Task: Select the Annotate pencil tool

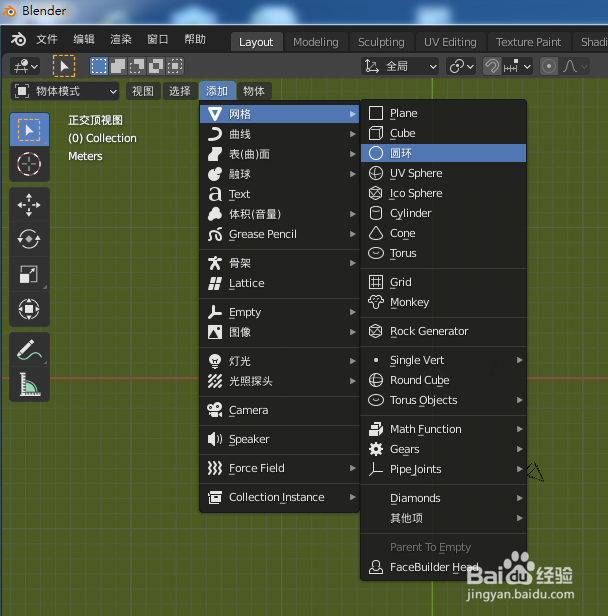Action: point(29,350)
